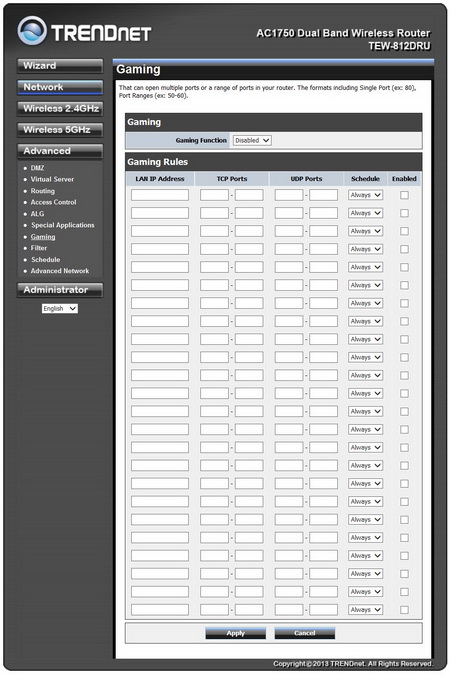Open the Special Applications link

pos(62,225)
